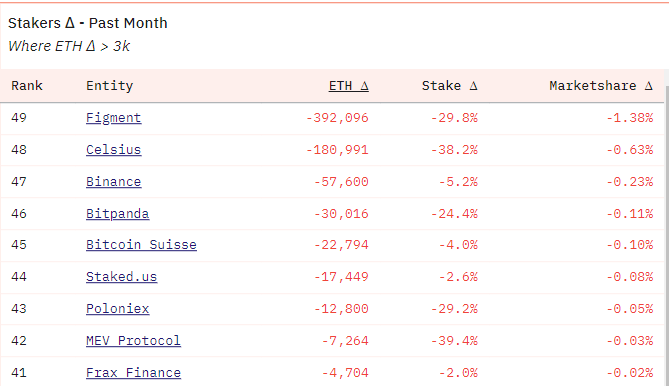The width and height of the screenshot is (669, 386).
Task: Sort table by ETH Δ column
Action: (x=349, y=86)
